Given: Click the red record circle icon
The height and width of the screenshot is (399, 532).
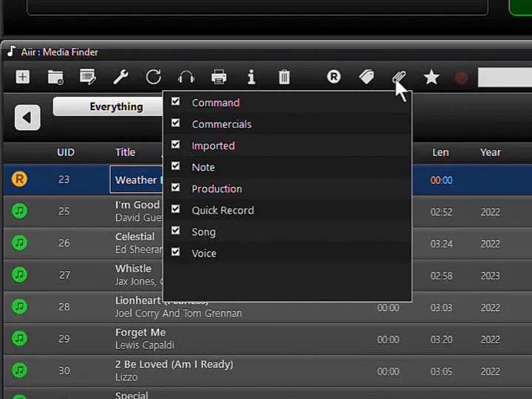Looking at the screenshot, I should pos(461,78).
